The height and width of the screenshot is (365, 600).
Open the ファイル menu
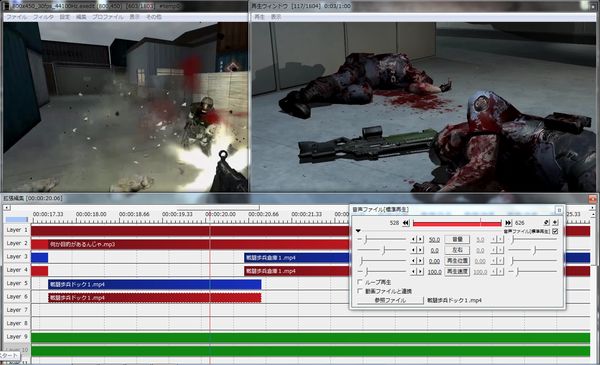pos(16,17)
